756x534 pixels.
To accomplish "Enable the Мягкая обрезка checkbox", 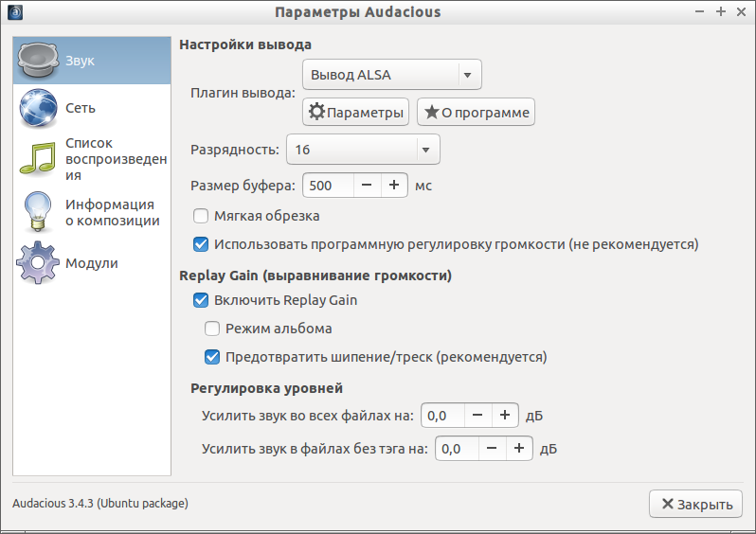I will coord(201,216).
